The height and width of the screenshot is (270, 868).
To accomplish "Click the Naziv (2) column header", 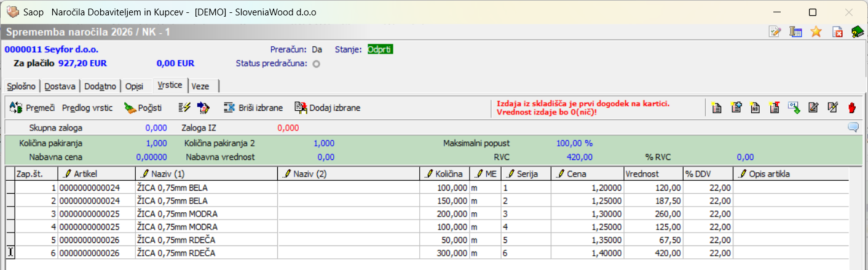I will pos(348,173).
